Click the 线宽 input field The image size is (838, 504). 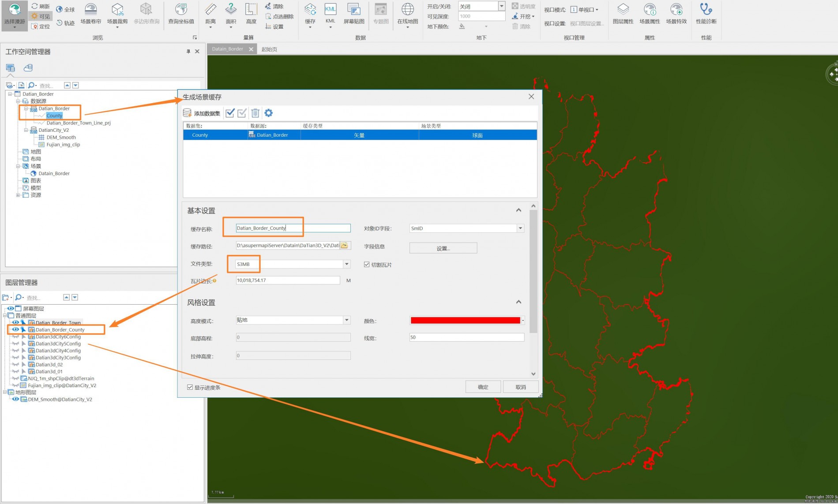pyautogui.click(x=467, y=337)
